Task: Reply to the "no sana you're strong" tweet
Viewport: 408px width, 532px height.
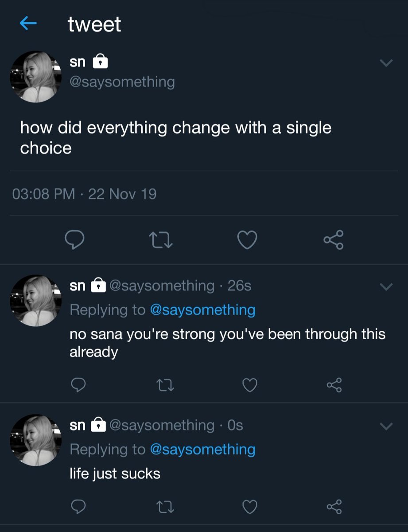Action: tap(78, 385)
